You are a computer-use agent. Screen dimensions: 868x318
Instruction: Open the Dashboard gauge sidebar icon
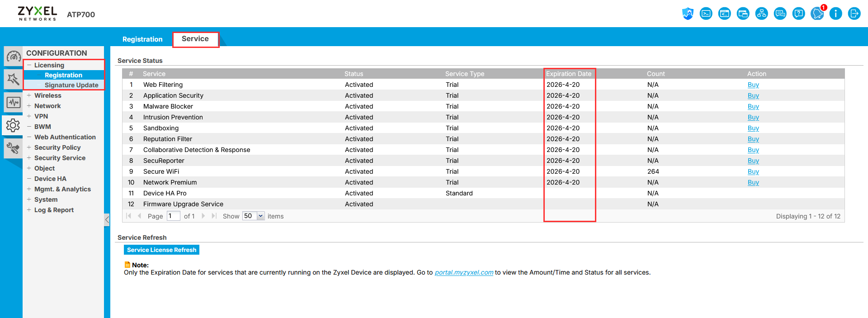[13, 57]
